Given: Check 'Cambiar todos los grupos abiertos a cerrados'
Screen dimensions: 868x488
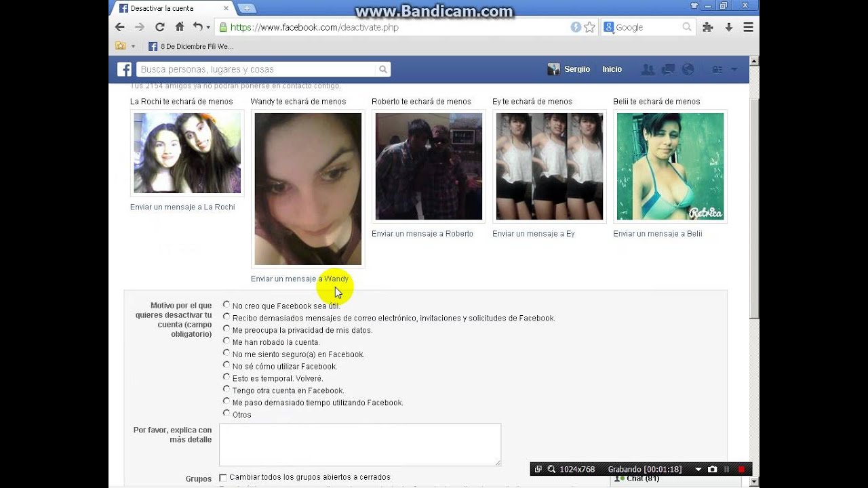Looking at the screenshot, I should (x=223, y=477).
